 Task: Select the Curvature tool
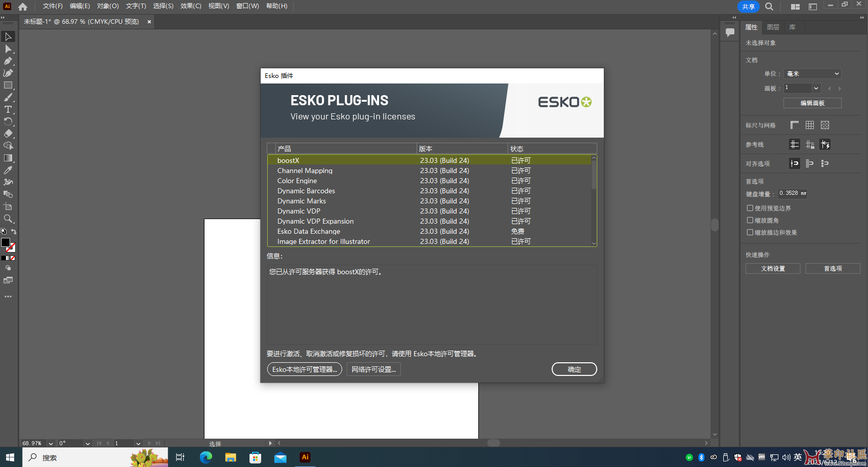pos(8,73)
